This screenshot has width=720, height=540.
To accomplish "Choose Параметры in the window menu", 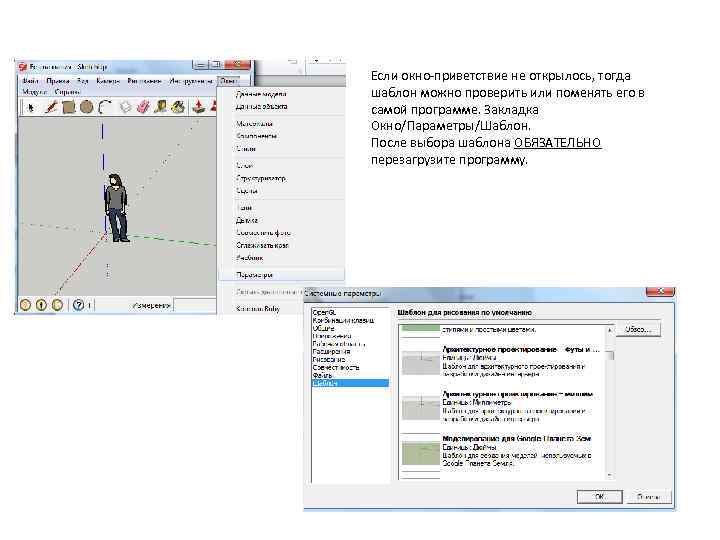I will pos(282,275).
